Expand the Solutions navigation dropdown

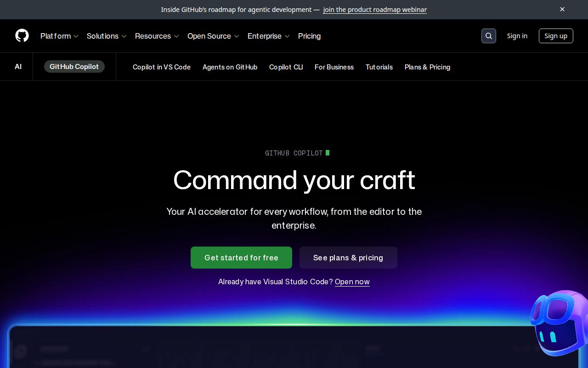[x=106, y=36]
